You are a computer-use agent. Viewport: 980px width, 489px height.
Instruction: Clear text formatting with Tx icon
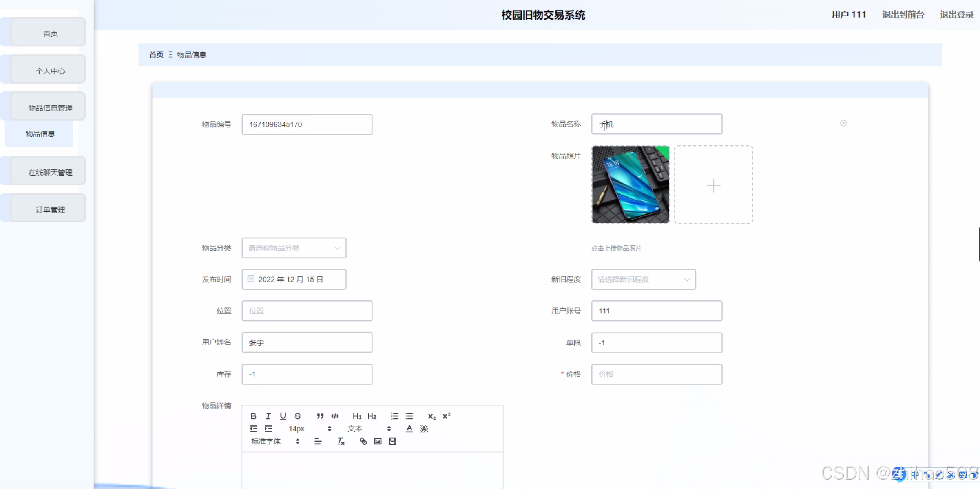coord(341,442)
